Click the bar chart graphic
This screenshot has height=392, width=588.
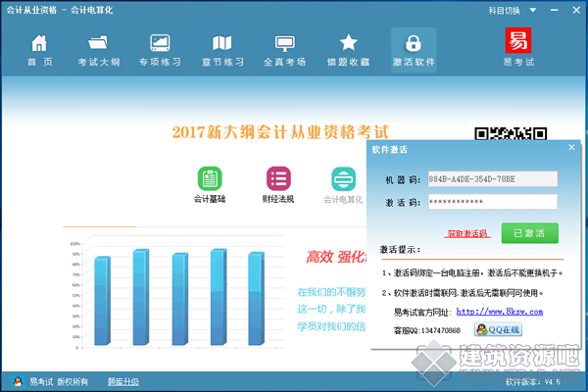pyautogui.click(x=176, y=293)
